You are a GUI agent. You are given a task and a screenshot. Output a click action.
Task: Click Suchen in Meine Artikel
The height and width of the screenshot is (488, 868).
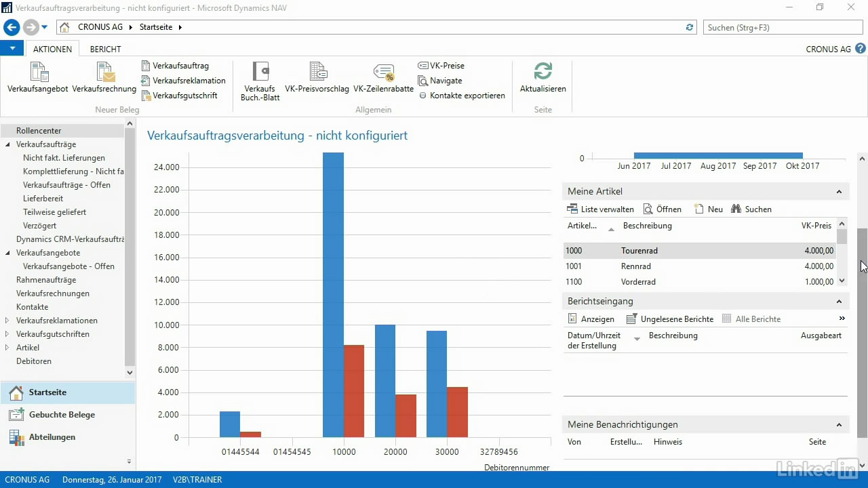tap(751, 209)
